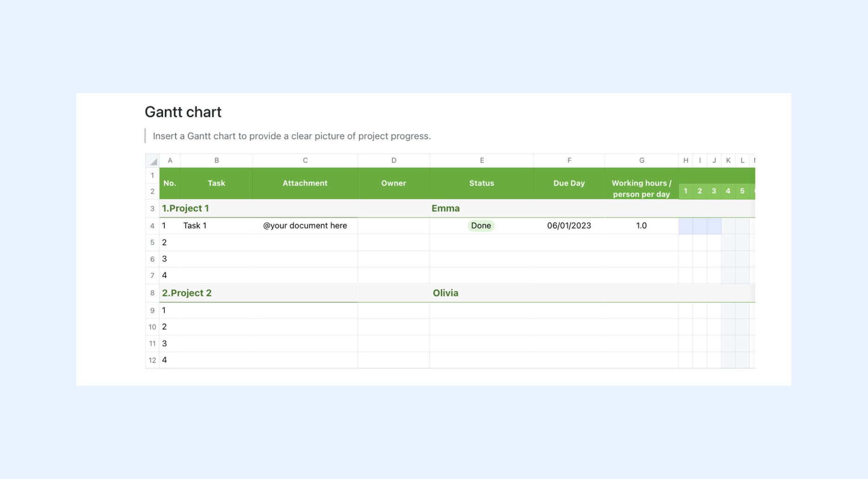Click the select-all corner triangle of the sheet
The image size is (868, 479).
(152, 161)
